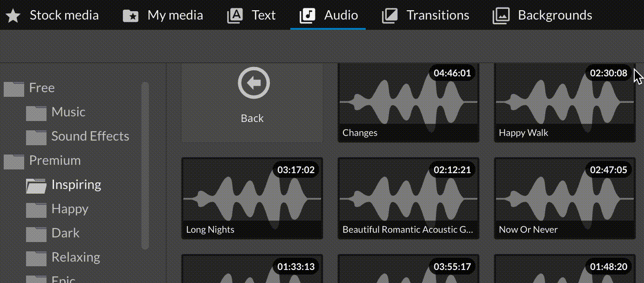Select the track with duration 01:33:13
The width and height of the screenshot is (644, 283).
click(x=252, y=269)
